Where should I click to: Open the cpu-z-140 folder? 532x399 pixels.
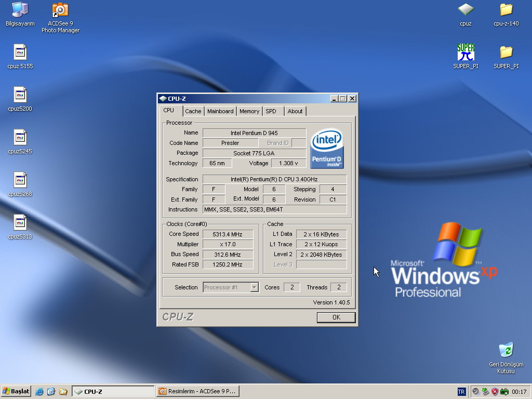(506, 14)
